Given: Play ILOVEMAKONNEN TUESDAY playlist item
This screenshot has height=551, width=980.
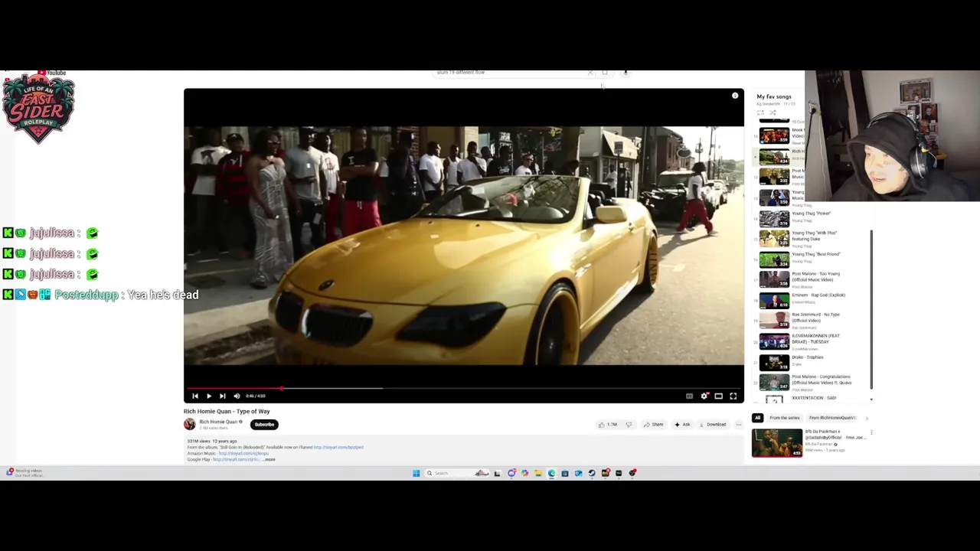Looking at the screenshot, I should point(812,341).
